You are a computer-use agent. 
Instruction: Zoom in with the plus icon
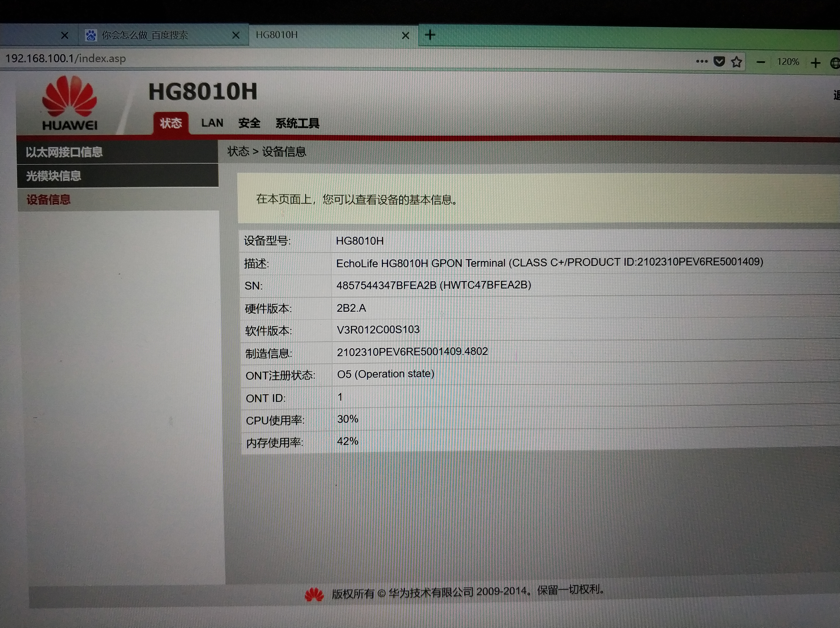815,63
